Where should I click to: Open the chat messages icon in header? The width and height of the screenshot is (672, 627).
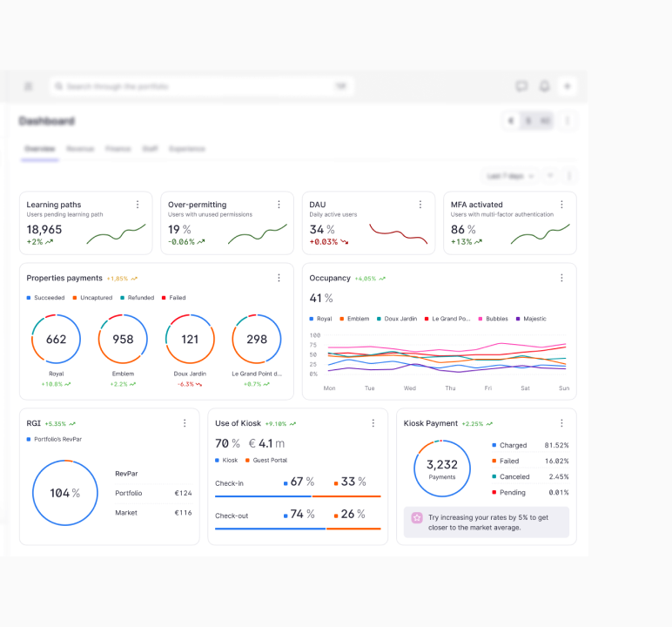[x=521, y=86]
